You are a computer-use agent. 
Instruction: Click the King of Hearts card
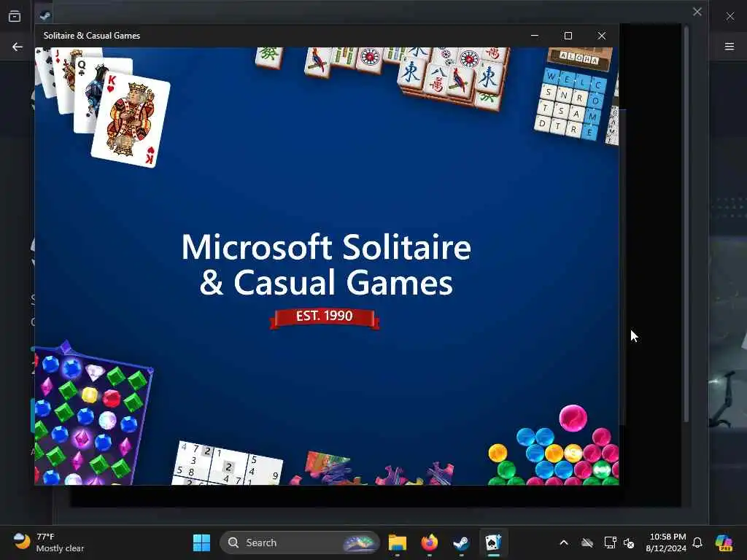[131, 120]
